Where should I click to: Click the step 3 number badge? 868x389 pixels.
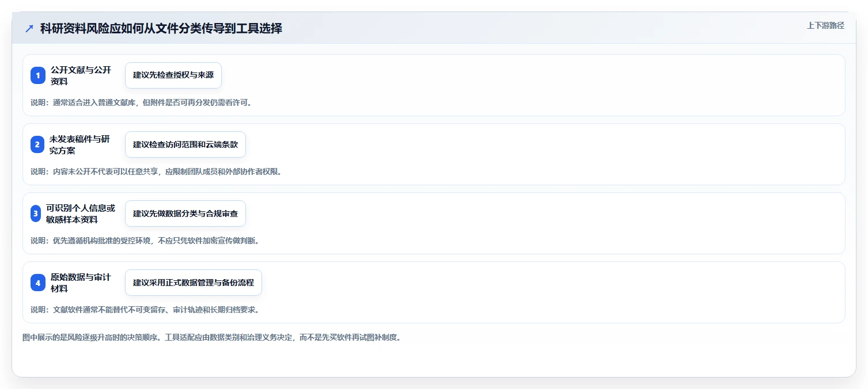[x=36, y=213]
